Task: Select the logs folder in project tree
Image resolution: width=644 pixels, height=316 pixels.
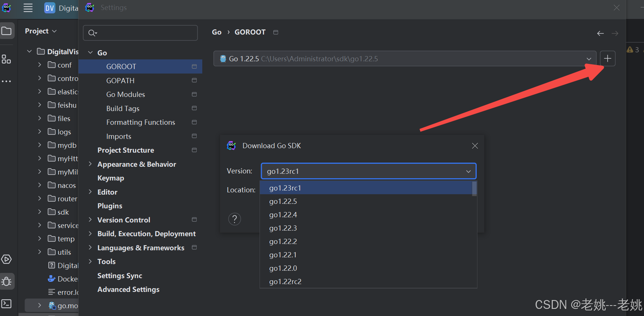Action: coord(64,132)
